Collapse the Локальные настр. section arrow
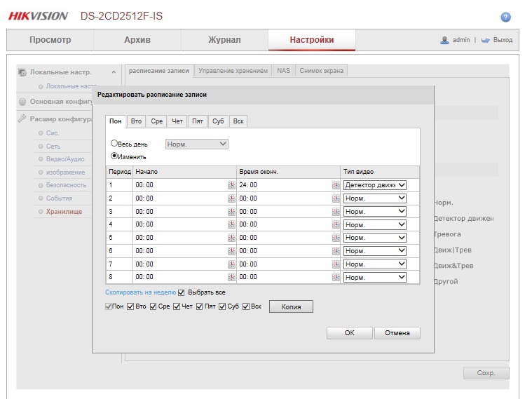Screen dimensions: 532x399 114,72
